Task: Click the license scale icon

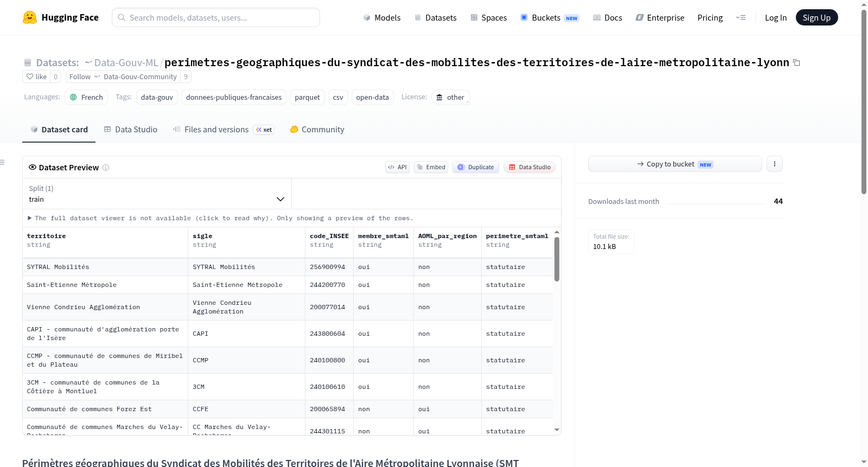Action: pos(439,97)
